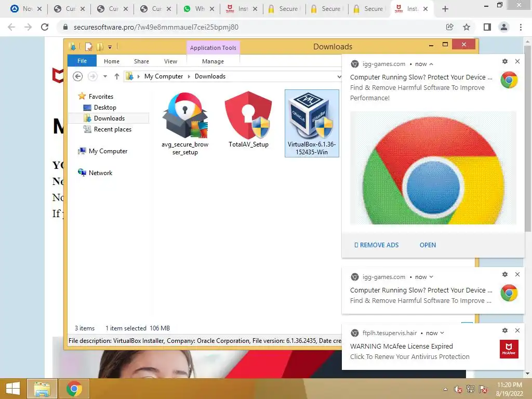Image resolution: width=532 pixels, height=399 pixels.
Task: Click the Explorer Forward arrow button
Action: [x=92, y=76]
